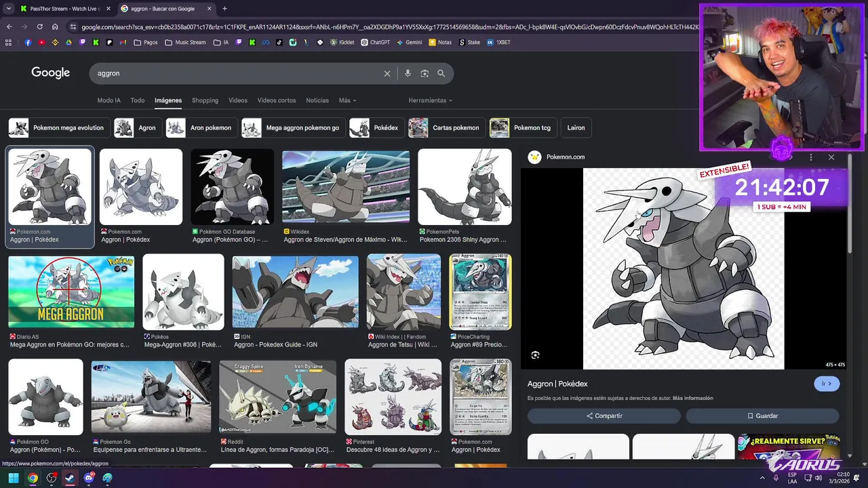Start a voice search with the microphone
The height and width of the screenshot is (488, 868).
[x=408, y=73]
